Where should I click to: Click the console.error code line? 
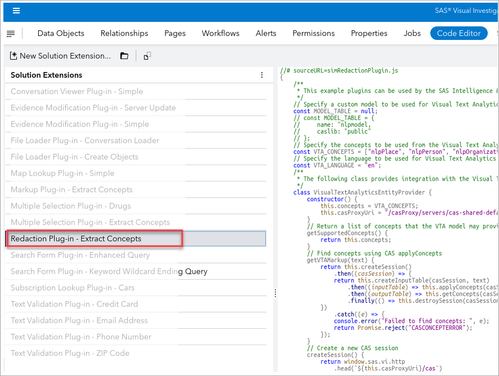tap(411, 321)
